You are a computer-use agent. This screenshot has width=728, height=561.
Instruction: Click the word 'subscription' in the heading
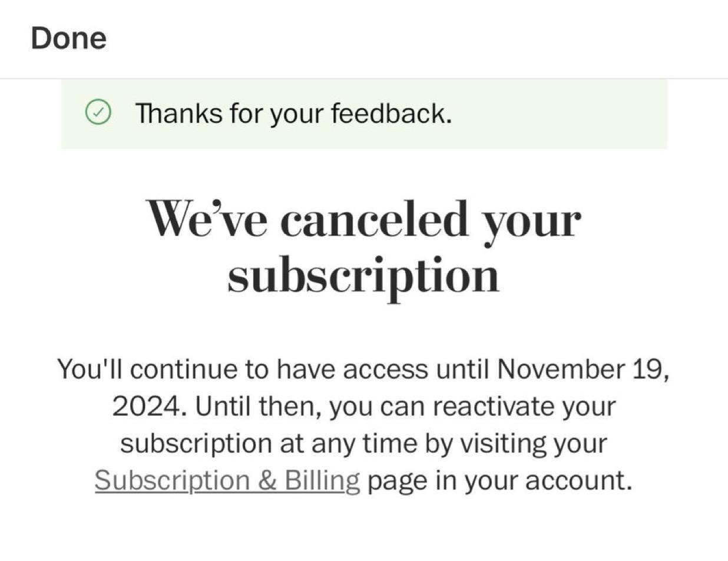(x=363, y=275)
